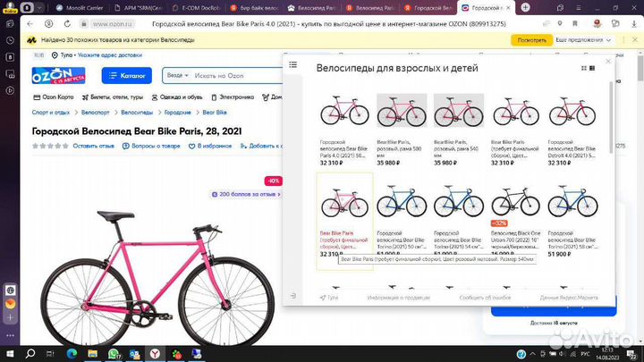
Task: Click the Yandex Browser taskbar icon
Action: point(155,354)
